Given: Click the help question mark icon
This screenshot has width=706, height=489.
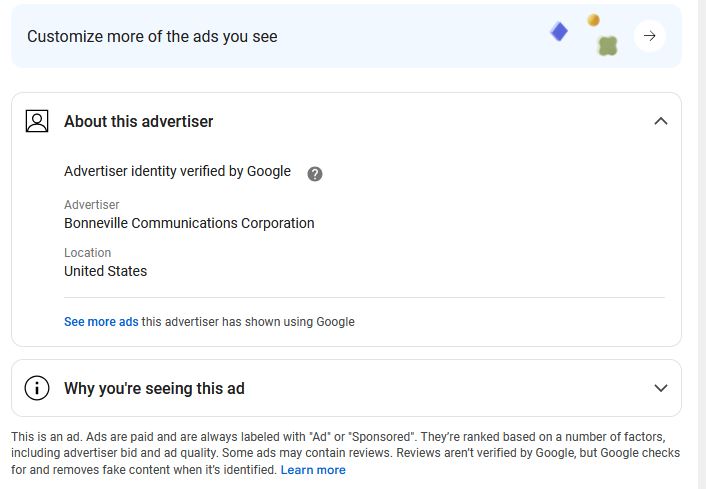Looking at the screenshot, I should [x=315, y=173].
